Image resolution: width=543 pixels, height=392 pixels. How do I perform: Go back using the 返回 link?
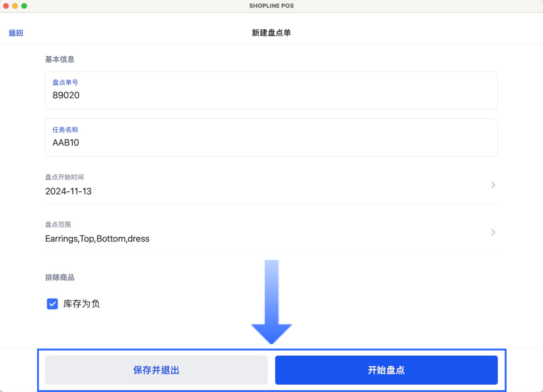point(16,33)
